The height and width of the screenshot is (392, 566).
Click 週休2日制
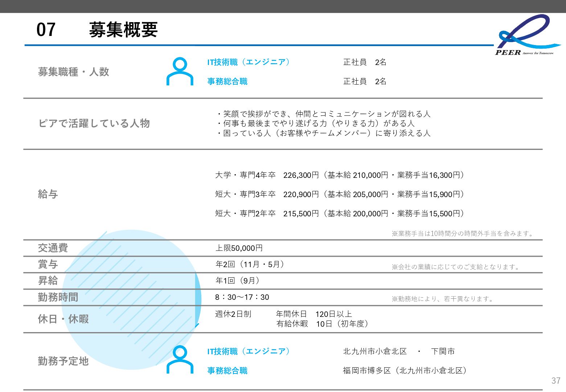(x=233, y=314)
